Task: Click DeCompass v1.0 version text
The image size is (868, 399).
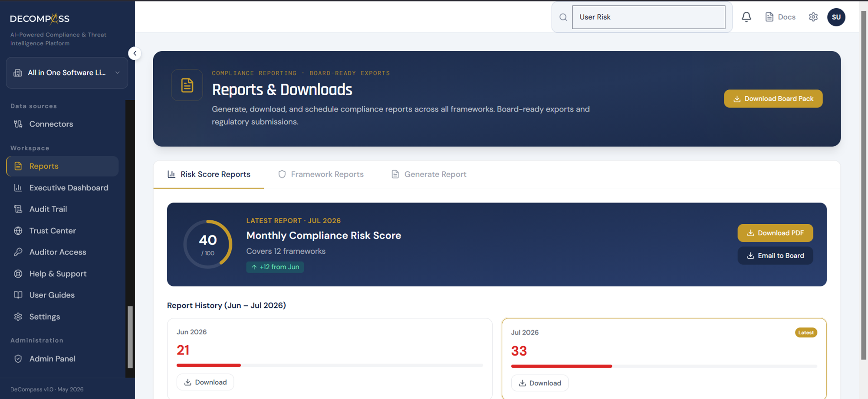Action: pyautogui.click(x=47, y=389)
